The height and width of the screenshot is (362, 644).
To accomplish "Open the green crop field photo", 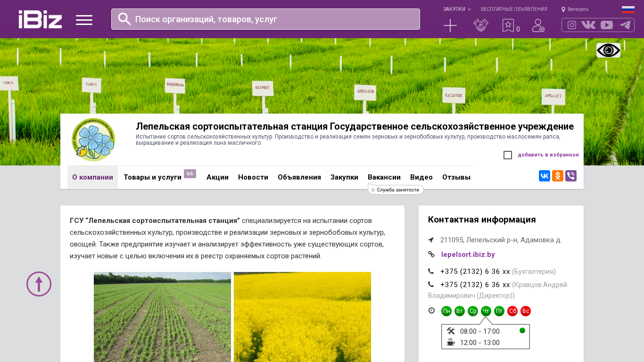I will [x=162, y=317].
